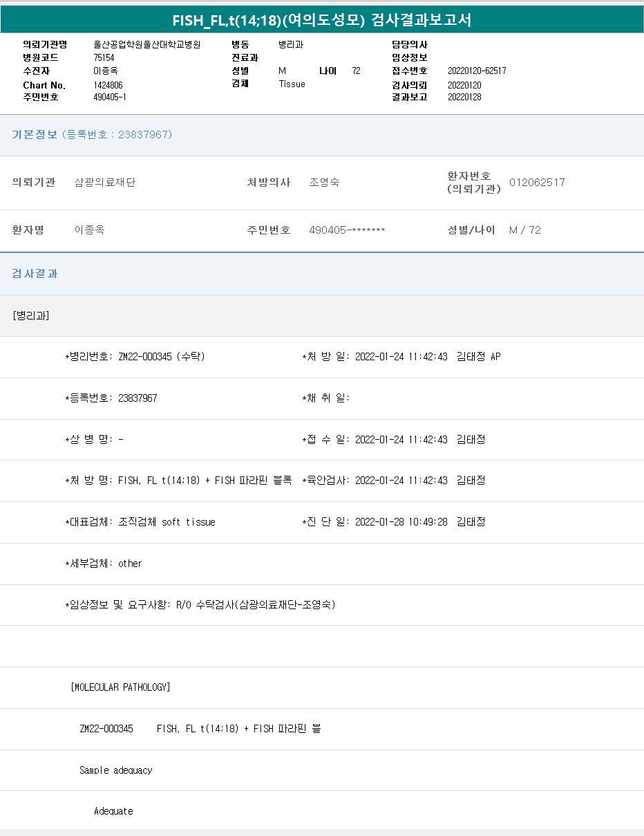Click 병리번호 ZM22-000345 (수탁) line
Screen dimensions: 644x836
[x=135, y=357]
